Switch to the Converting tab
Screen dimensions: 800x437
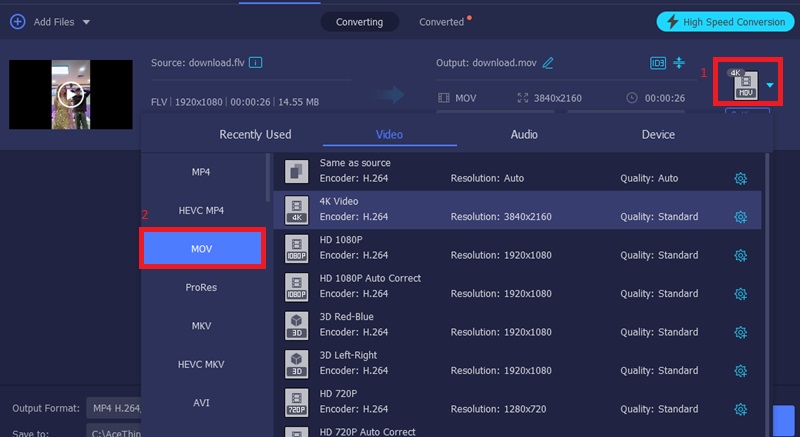359,22
